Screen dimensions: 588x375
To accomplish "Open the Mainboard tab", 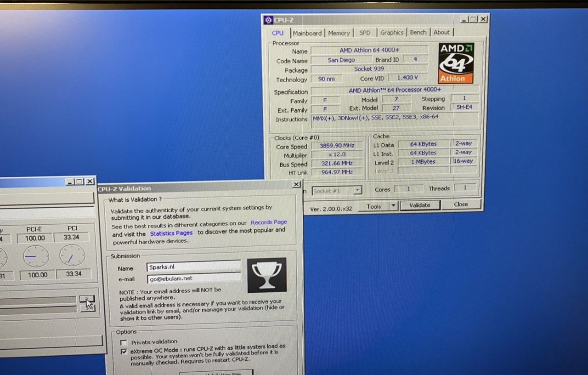I will 307,33.
